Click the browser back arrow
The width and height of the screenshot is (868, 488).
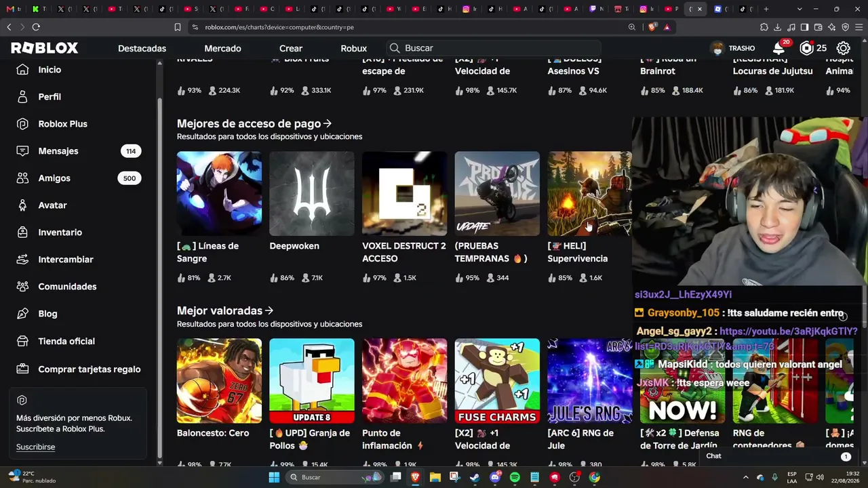click(x=9, y=27)
